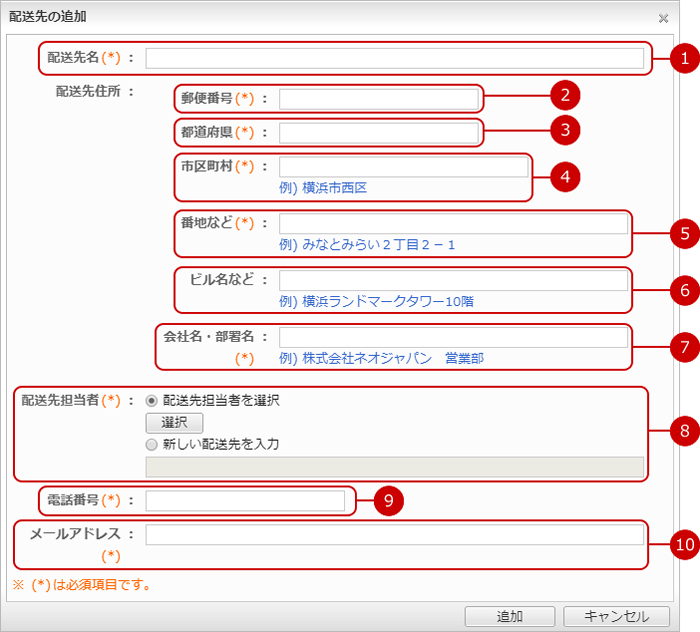This screenshot has width=700, height=632.
Task: Click the 電話番号 phone number field
Action: point(245,500)
